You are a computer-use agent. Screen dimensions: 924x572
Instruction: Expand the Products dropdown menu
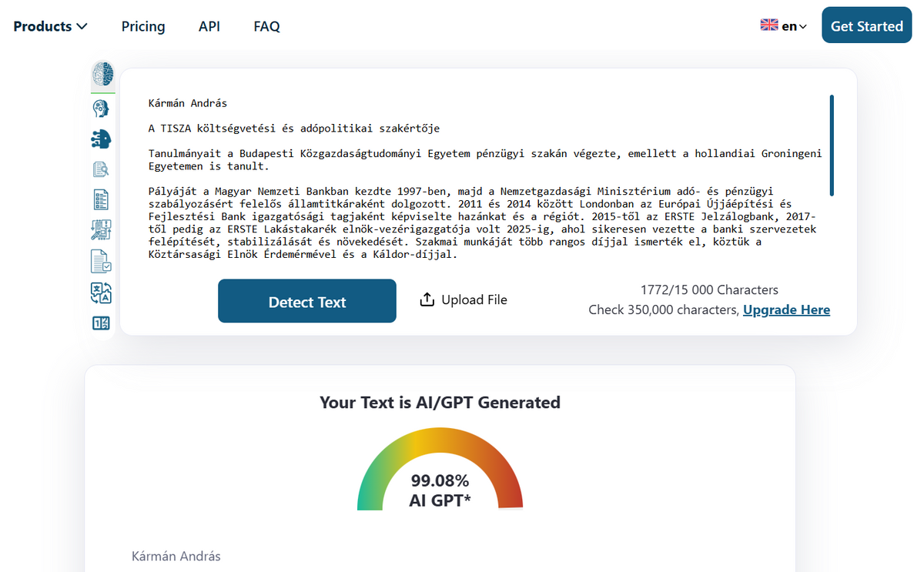51,26
